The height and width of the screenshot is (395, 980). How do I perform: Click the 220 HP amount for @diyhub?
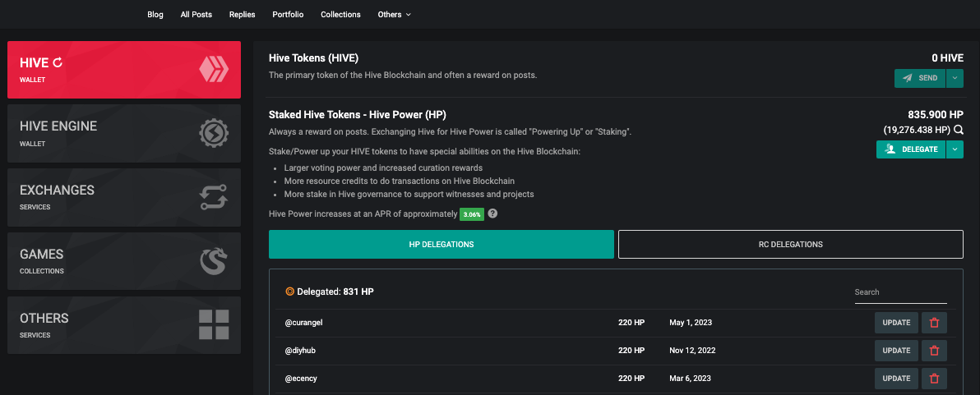pos(631,351)
